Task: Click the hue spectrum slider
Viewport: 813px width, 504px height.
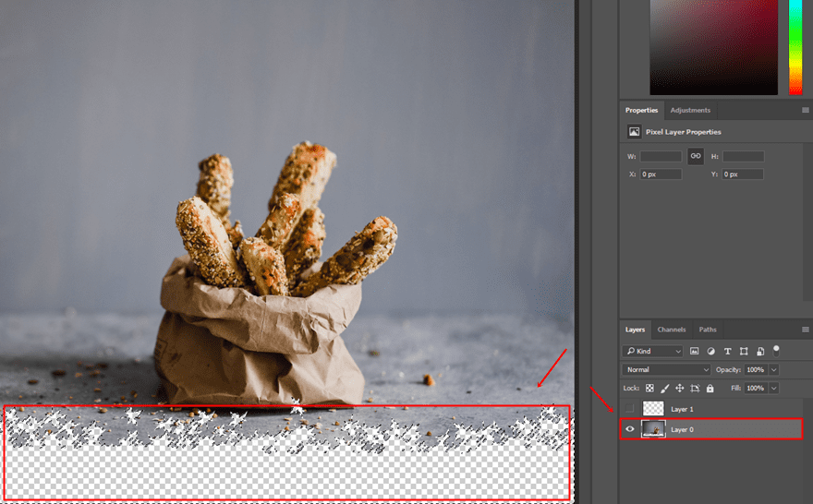Action: pyautogui.click(x=795, y=47)
